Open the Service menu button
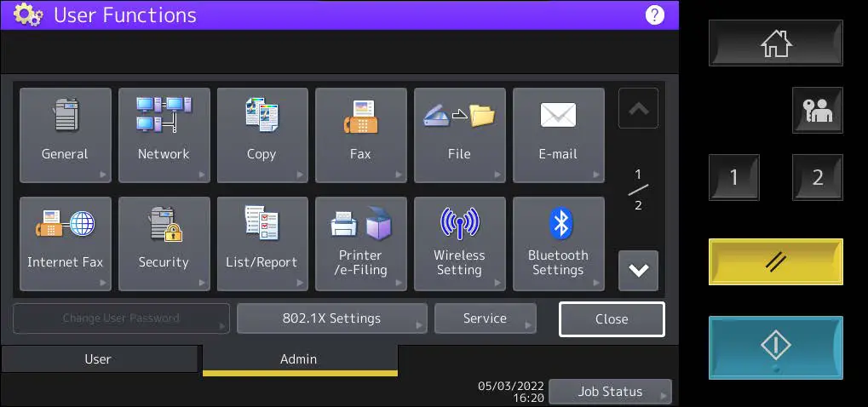 tap(485, 318)
